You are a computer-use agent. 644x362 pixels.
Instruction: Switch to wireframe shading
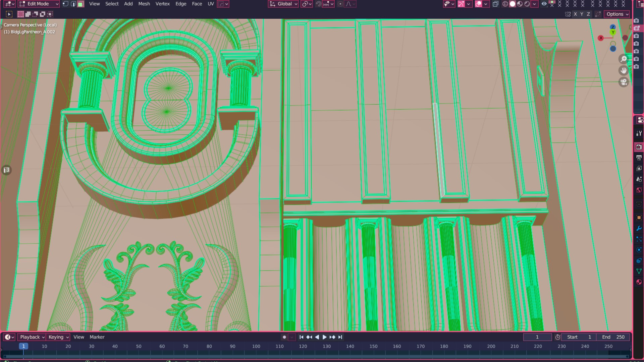[505, 4]
